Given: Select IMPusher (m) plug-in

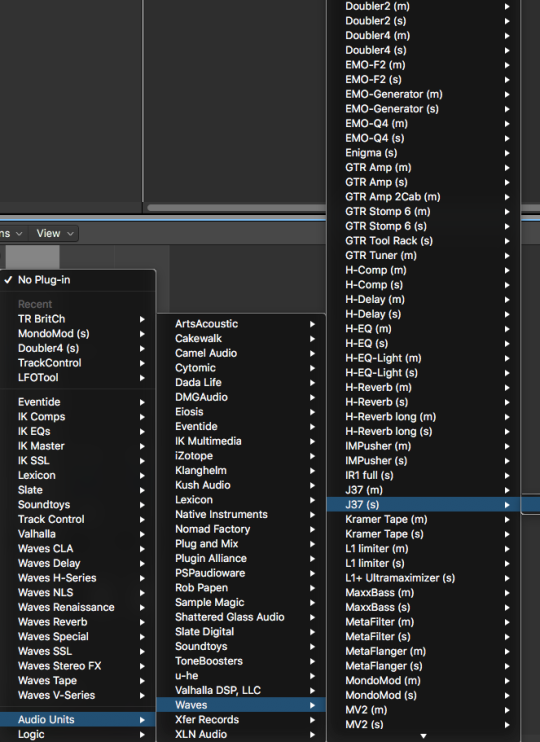Looking at the screenshot, I should [x=424, y=446].
